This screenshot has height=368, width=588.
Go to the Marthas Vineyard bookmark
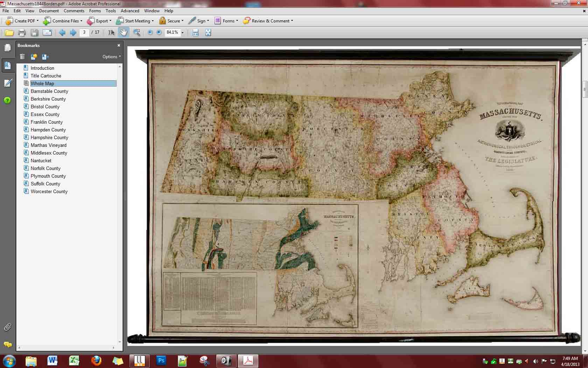(49, 145)
